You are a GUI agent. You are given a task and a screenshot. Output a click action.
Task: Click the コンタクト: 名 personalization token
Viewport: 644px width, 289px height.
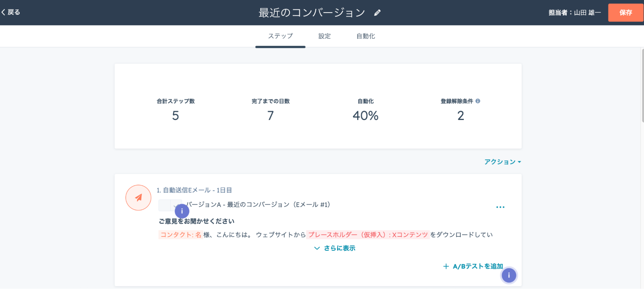(x=181, y=235)
